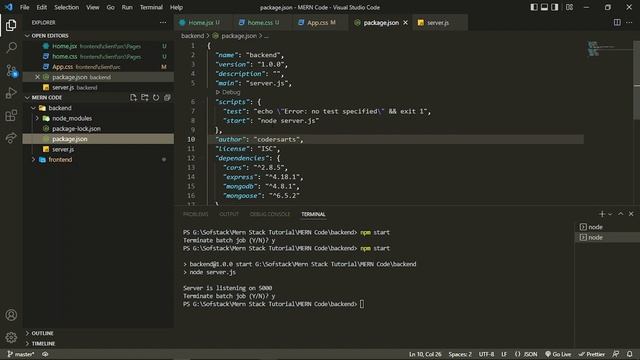Toggle the primary side bar layout icon
Screen dimensions: 640x360
click(534, 7)
